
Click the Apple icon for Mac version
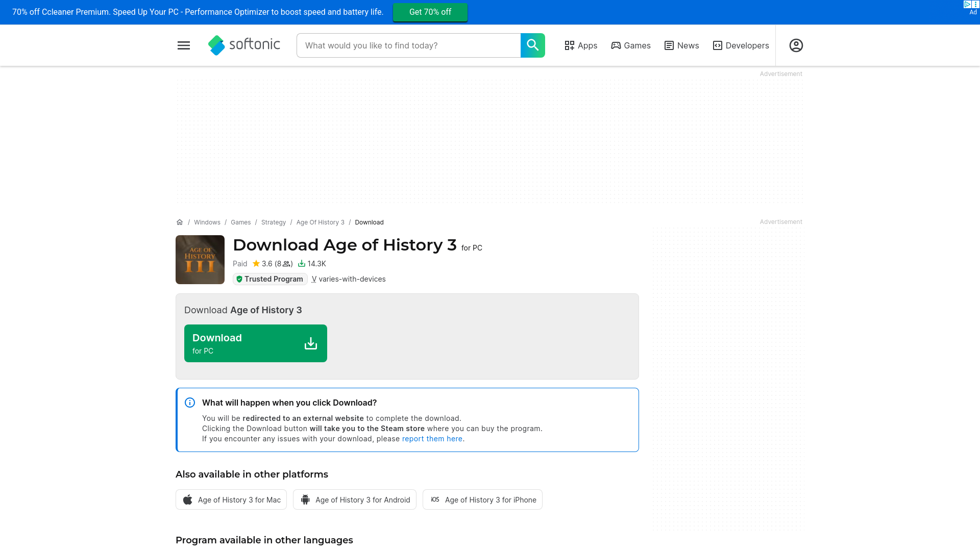coord(188,499)
